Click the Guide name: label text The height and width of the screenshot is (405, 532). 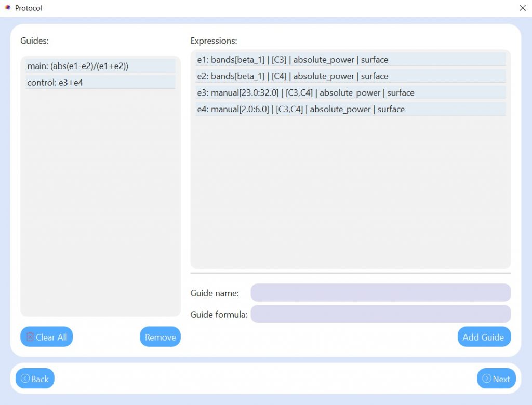215,293
